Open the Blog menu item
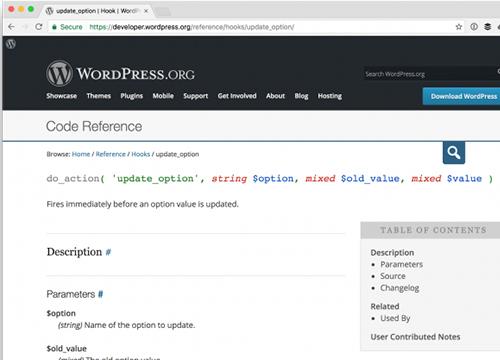The height and width of the screenshot is (360, 500). tap(301, 96)
